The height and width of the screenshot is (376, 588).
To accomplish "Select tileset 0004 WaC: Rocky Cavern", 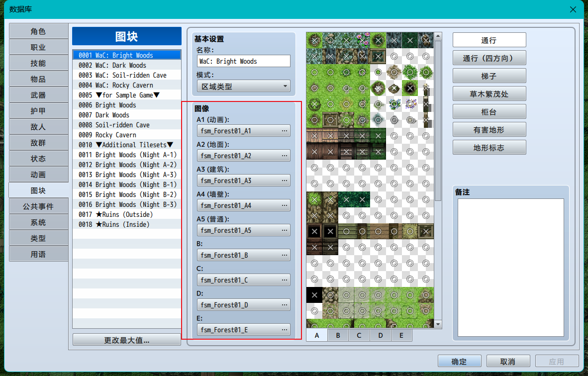I will point(127,85).
